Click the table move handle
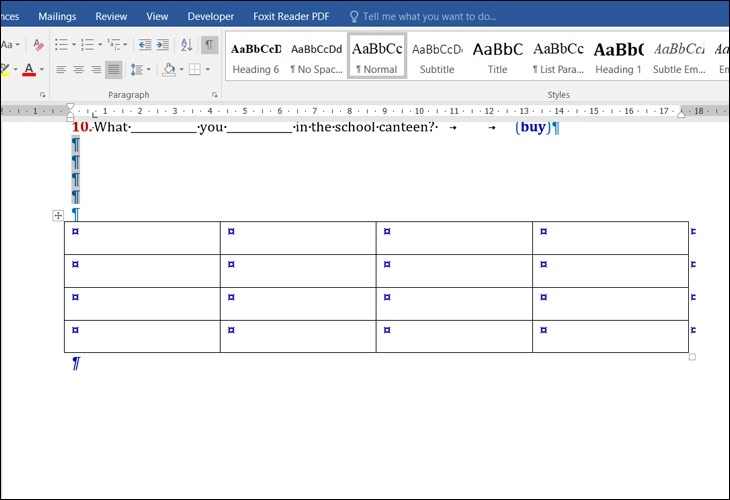The width and height of the screenshot is (730, 500). tap(58, 216)
